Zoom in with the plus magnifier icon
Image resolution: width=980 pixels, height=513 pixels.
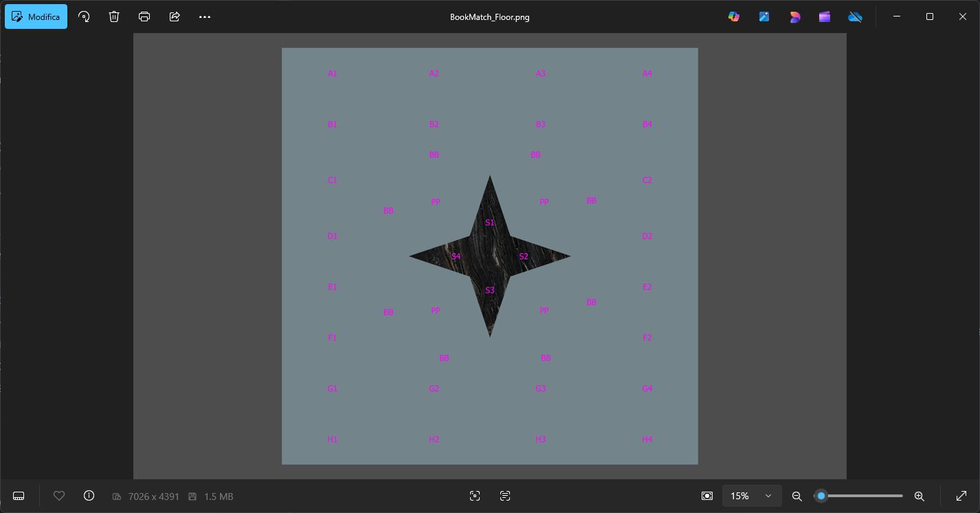[x=920, y=496]
